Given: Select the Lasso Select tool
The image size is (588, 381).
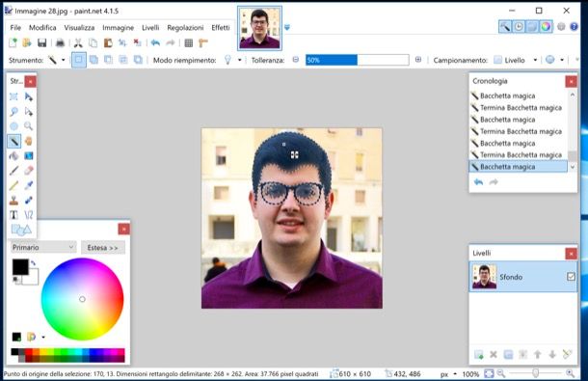Looking at the screenshot, I should 13,112.
